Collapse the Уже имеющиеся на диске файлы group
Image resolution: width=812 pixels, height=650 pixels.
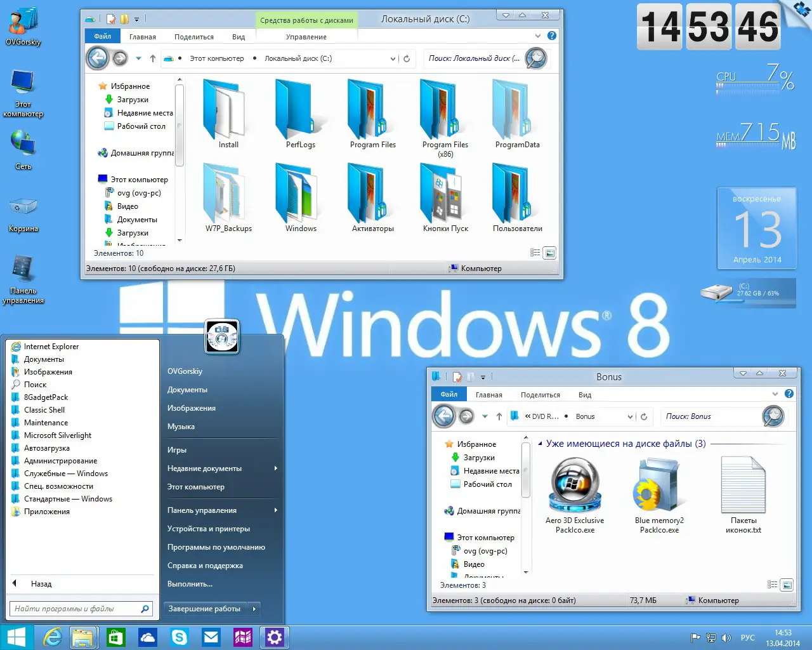(540, 444)
